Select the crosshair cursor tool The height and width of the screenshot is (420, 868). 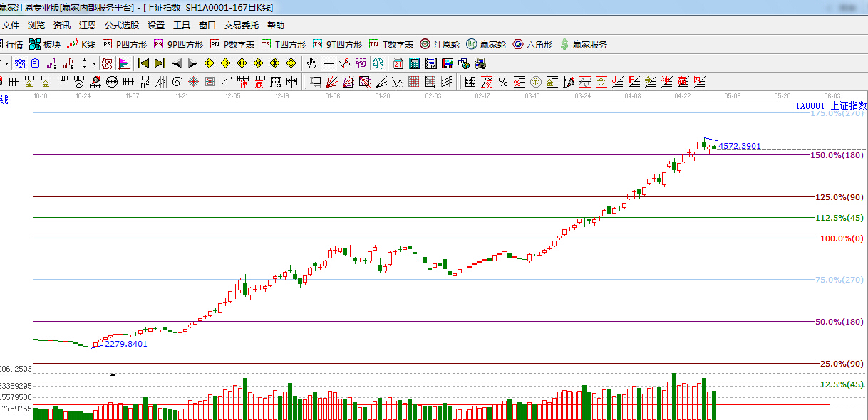click(329, 63)
